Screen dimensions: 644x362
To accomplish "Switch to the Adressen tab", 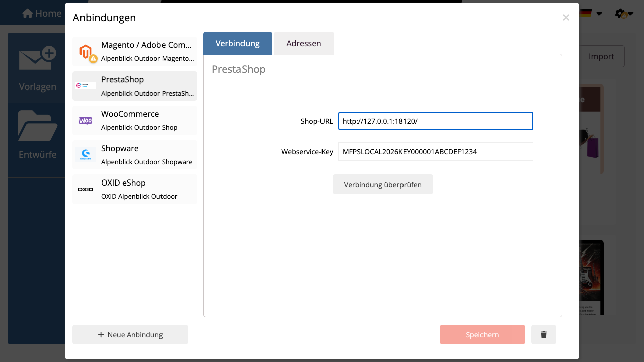I will (304, 43).
